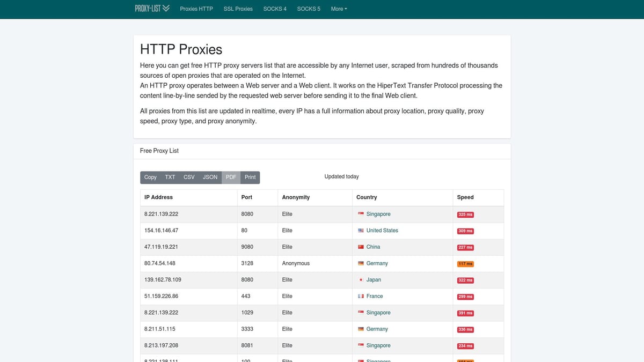Select the 299 ms speed badge
Image resolution: width=644 pixels, height=362 pixels.
click(465, 297)
